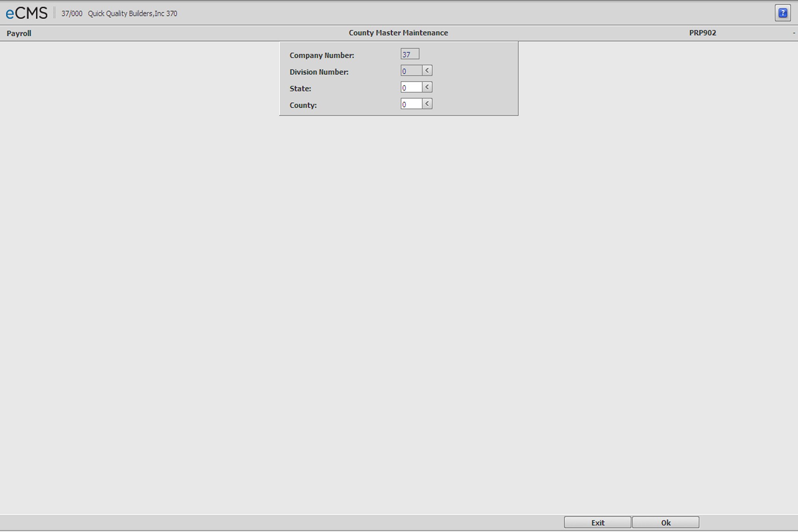Viewport: 798px width, 532px height.
Task: Click the dash at the title bar's right end
Action: [794, 33]
